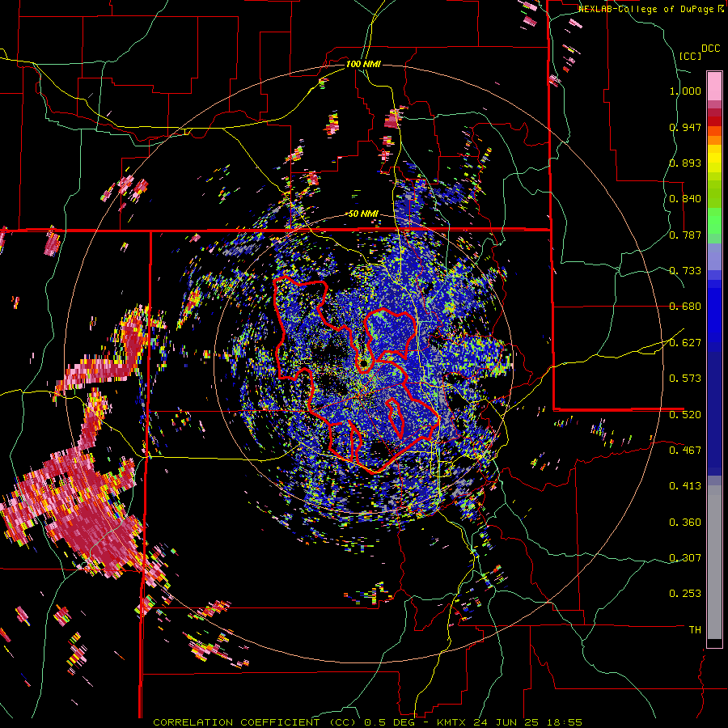Select the 1.000 legend value

coord(685,91)
